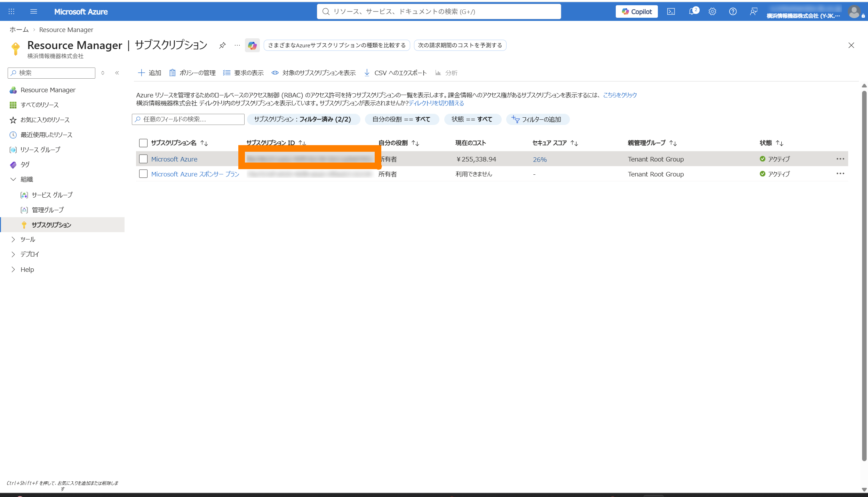Screen dimensions: 868x497
Task: Check the Microsoft Azure row checkbox
Action: (143, 159)
